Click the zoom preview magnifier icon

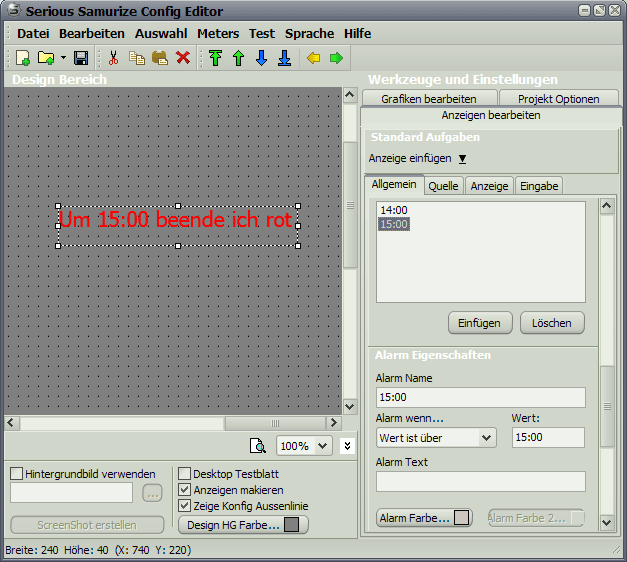click(x=258, y=446)
